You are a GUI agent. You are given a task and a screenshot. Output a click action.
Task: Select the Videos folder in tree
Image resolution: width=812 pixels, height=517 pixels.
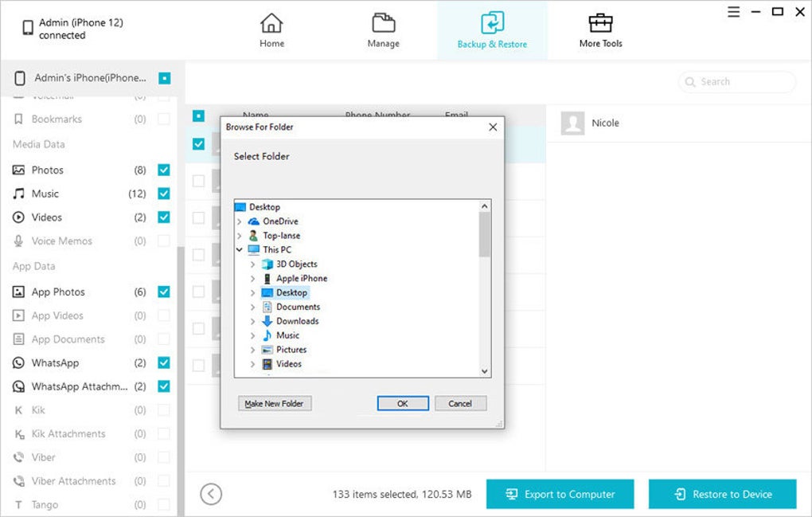coord(288,364)
